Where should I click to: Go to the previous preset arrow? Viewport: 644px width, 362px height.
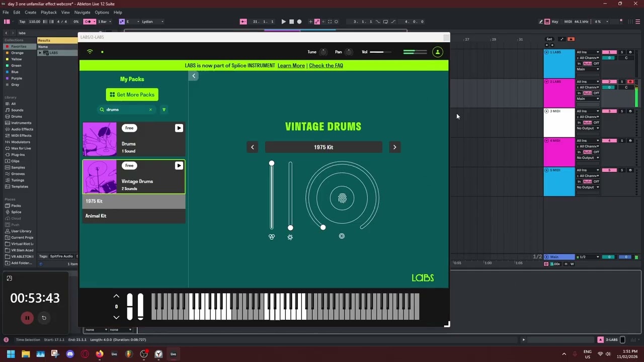(253, 147)
